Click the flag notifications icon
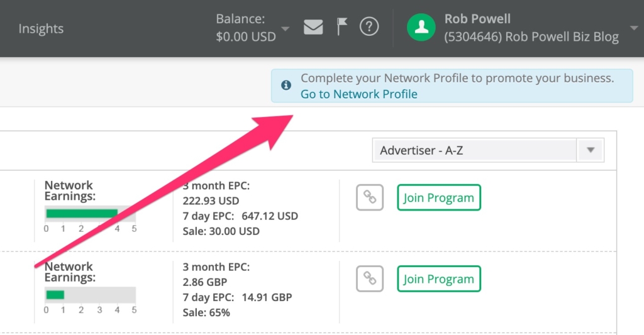644x335 pixels. point(341,27)
